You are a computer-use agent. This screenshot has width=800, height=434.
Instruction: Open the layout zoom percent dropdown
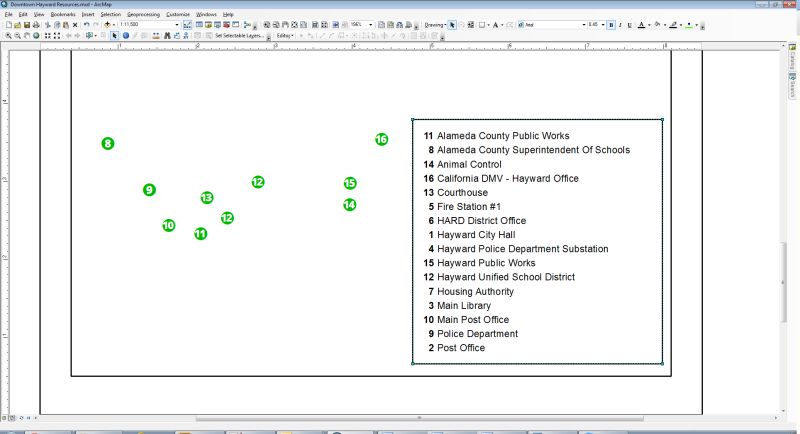(x=370, y=24)
